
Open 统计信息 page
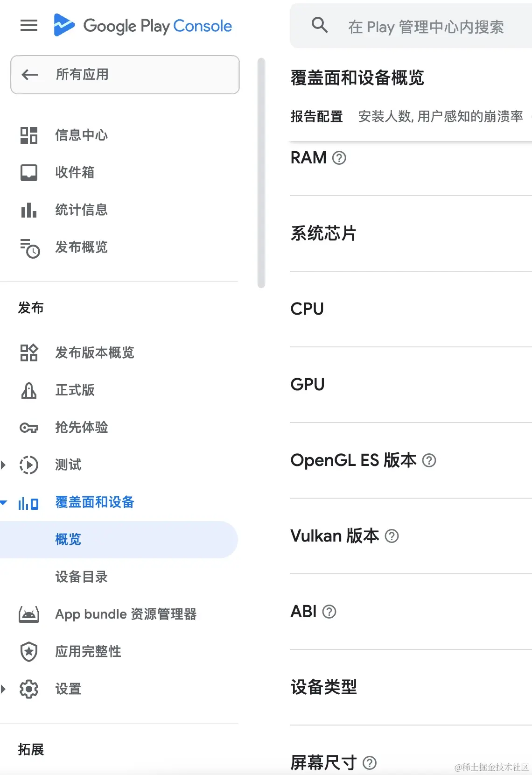coord(81,210)
